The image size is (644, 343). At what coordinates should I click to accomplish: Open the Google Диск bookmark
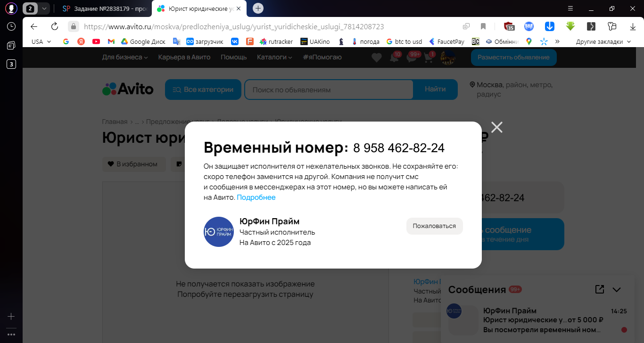tap(143, 41)
